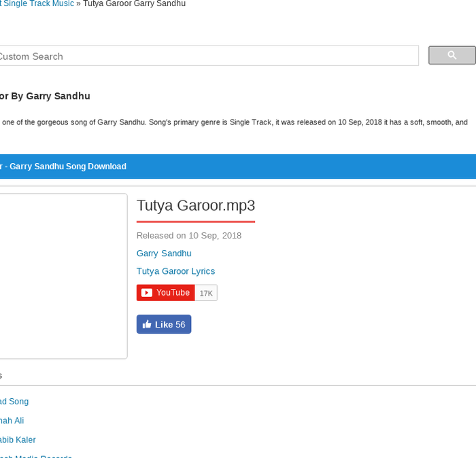Click the Tutya Garoor.mp3 title text
The height and width of the screenshot is (458, 476).
(x=196, y=206)
